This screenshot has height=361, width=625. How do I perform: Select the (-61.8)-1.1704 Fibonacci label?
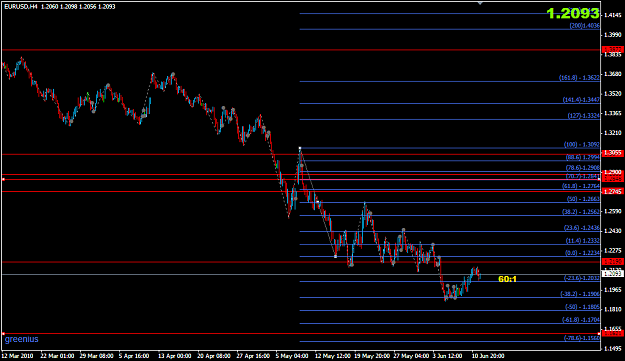581,320
